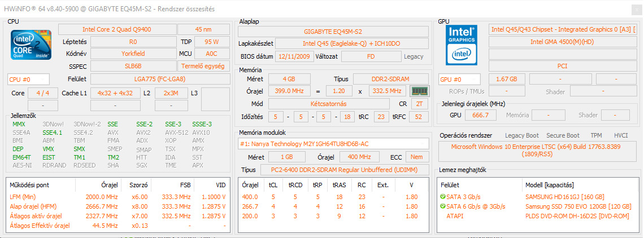The height and width of the screenshot is (238, 644).
Task: Click the SSSE-3 feature flag
Action: 202,124
